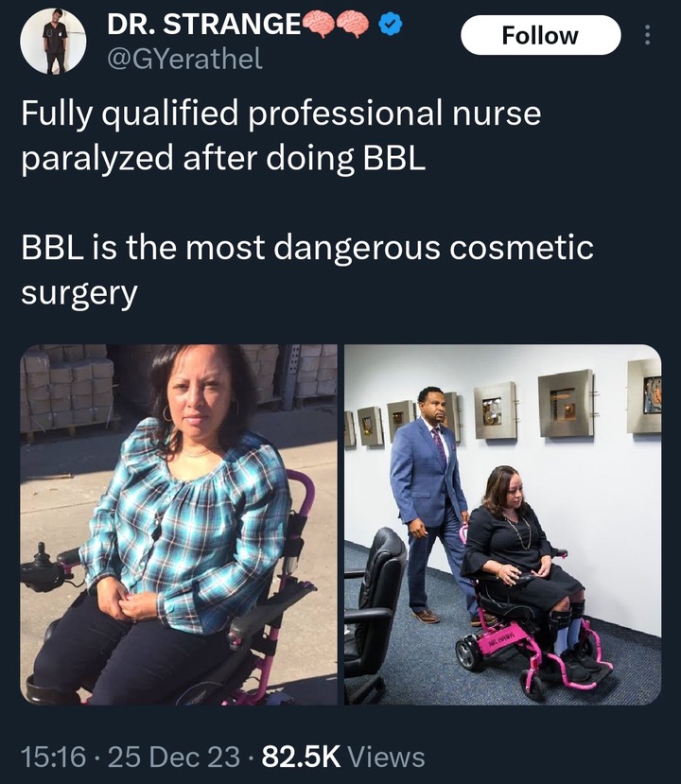Image resolution: width=681 pixels, height=784 pixels.
Task: Open the @GYerathel handle link
Action: pyautogui.click(x=184, y=59)
